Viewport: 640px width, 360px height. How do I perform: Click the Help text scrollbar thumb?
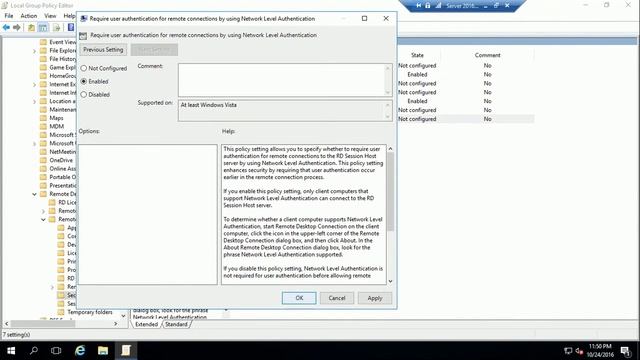[390, 192]
